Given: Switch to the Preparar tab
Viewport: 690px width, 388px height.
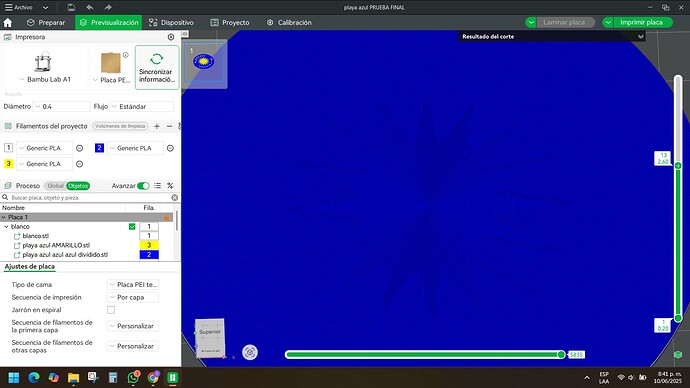Looking at the screenshot, I should [46, 22].
